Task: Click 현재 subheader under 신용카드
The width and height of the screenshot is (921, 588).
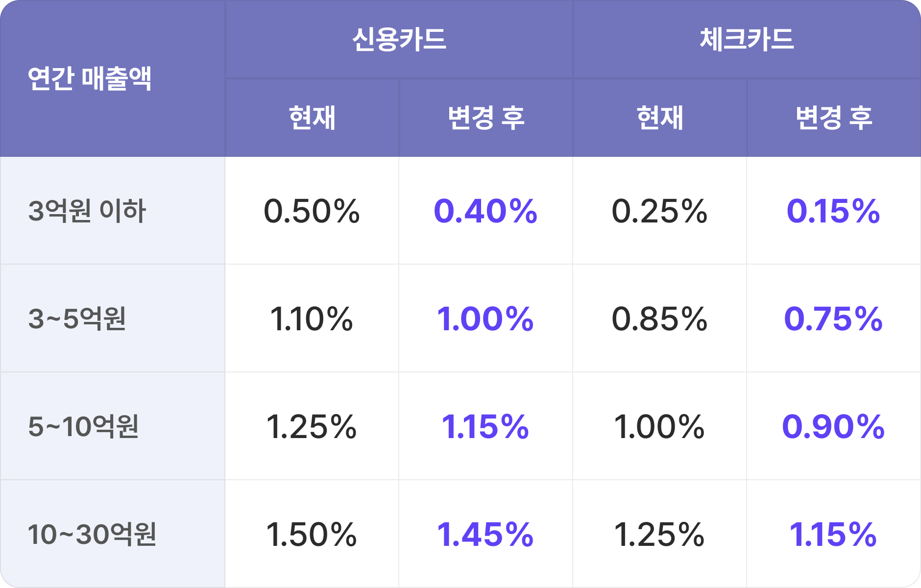Action: point(312,118)
